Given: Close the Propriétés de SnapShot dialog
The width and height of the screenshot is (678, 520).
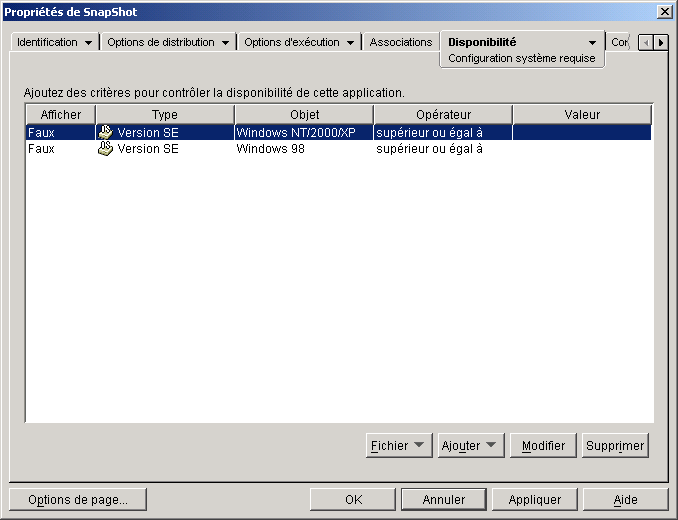Looking at the screenshot, I should tap(664, 12).
